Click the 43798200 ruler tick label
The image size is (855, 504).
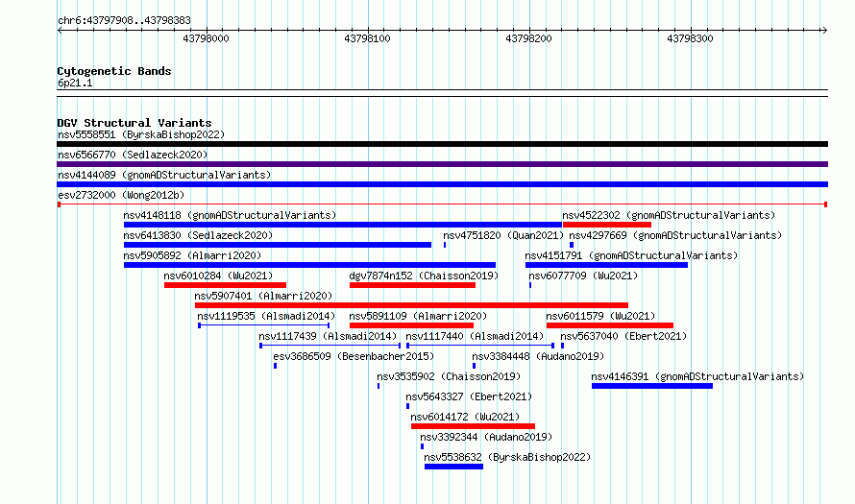pyautogui.click(x=528, y=38)
